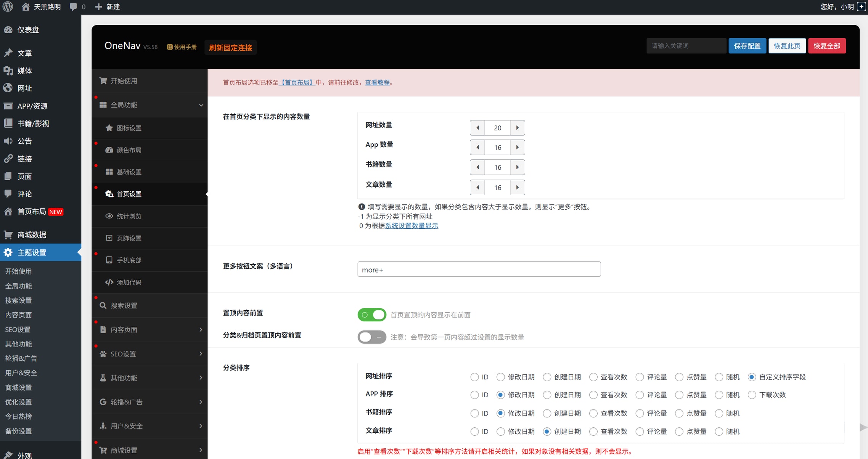
Task: Open the comments bubble icon in admin bar
Action: point(73,7)
